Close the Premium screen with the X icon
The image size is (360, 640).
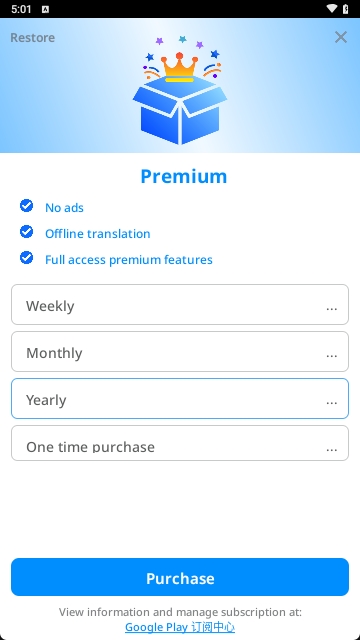[341, 37]
